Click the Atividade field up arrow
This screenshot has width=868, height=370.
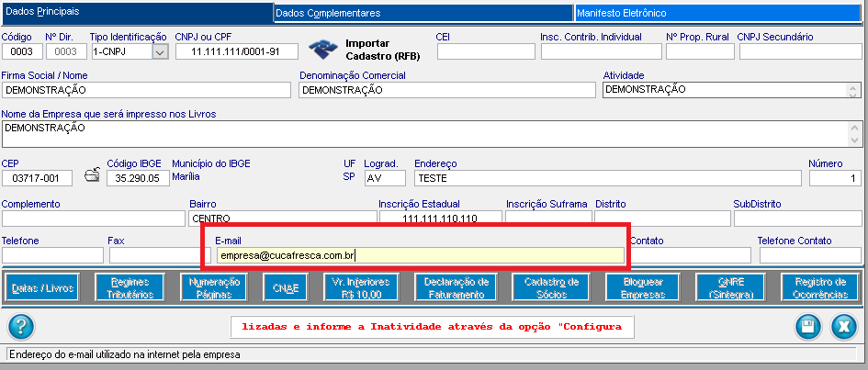852,86
